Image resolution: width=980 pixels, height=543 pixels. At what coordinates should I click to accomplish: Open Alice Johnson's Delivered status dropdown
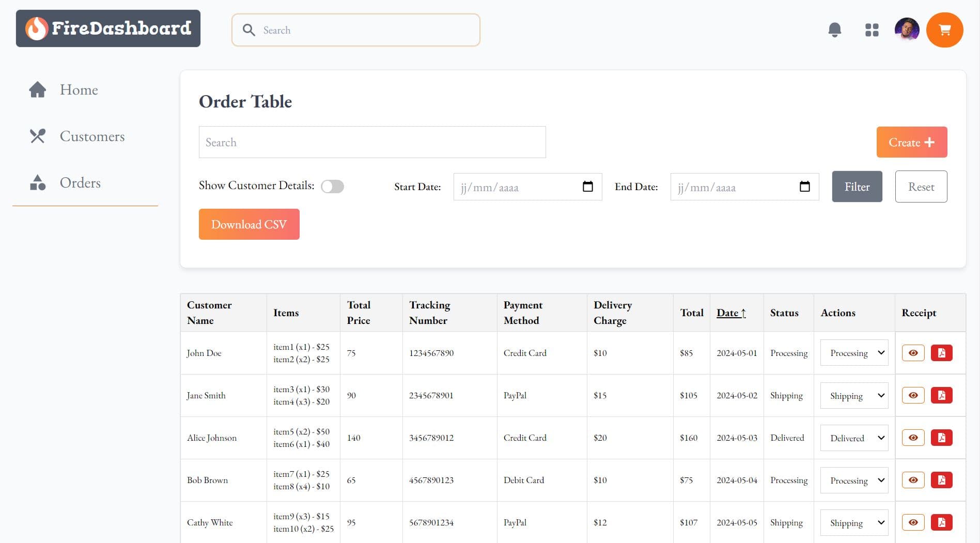[854, 438]
